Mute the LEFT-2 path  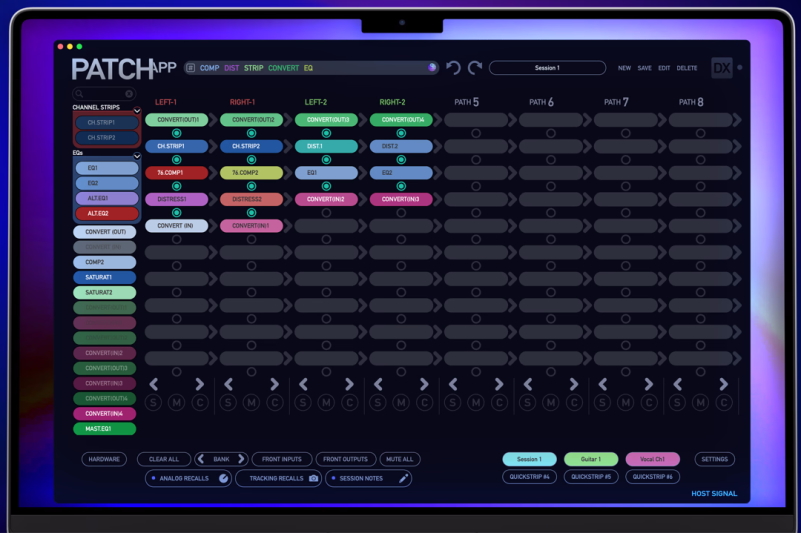pyautogui.click(x=326, y=403)
